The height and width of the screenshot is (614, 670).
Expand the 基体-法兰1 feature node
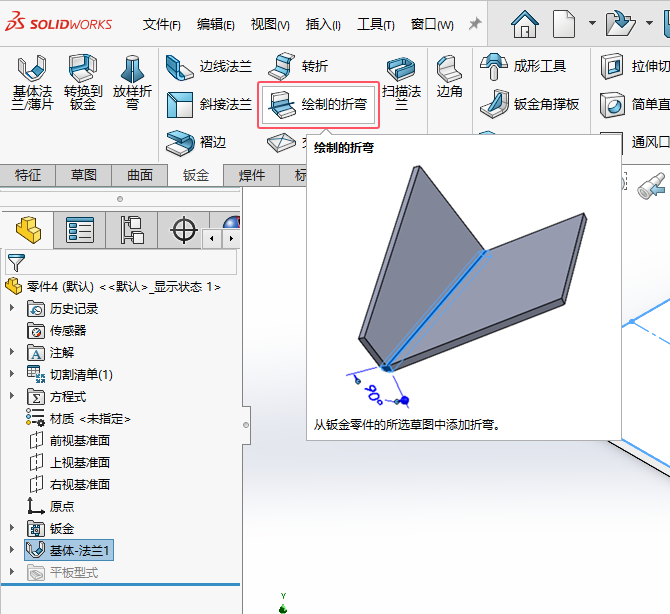(12, 549)
